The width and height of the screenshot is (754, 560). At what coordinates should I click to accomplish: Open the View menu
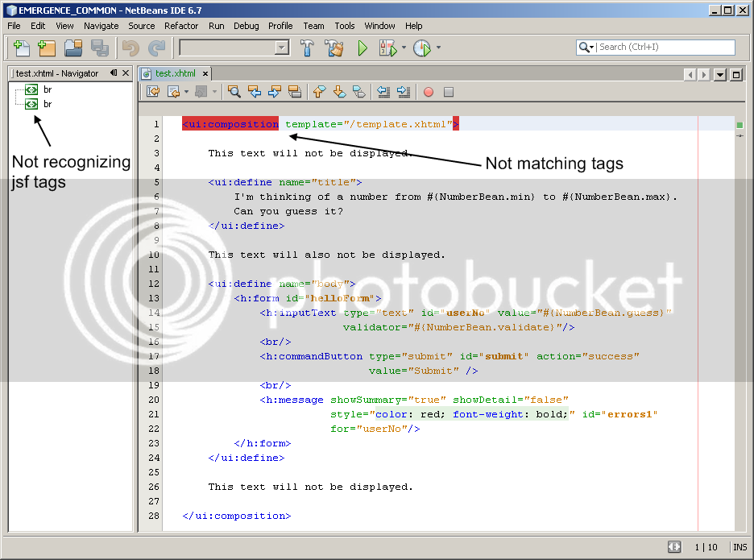[x=64, y=26]
